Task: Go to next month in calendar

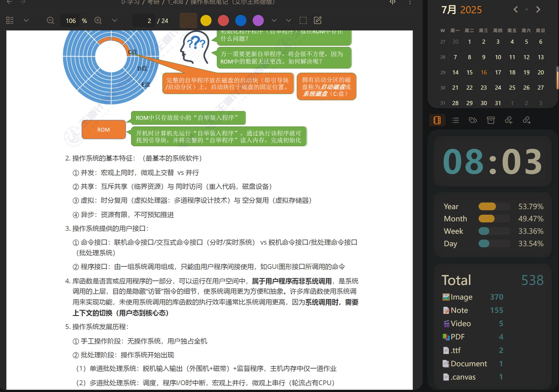Action: [x=538, y=10]
